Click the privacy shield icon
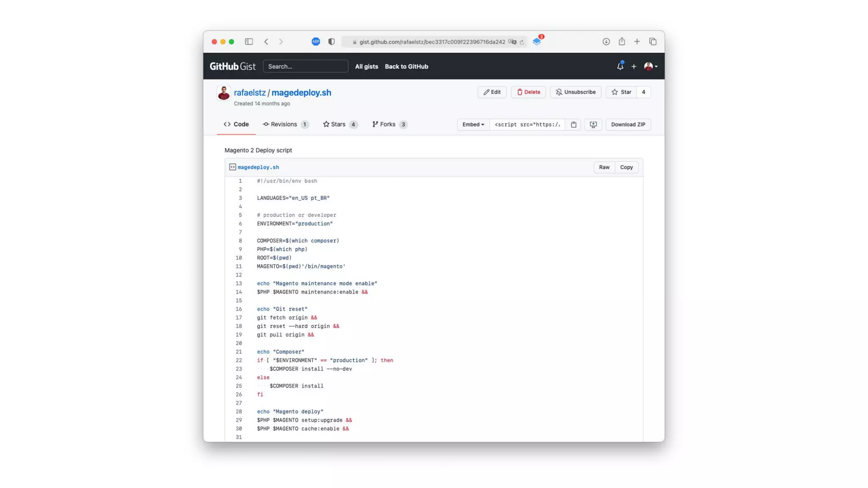Screen dimensions: 868x488 click(331, 42)
